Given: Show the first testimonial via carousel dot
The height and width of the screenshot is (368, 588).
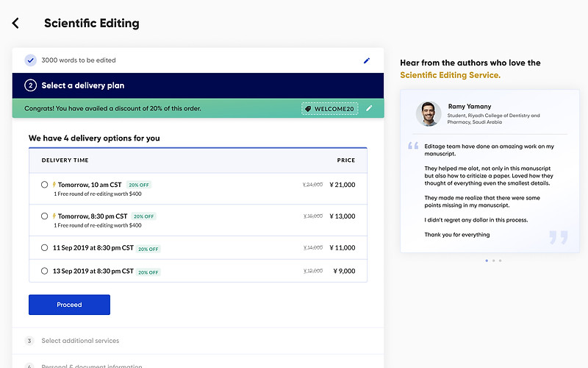Looking at the screenshot, I should click(487, 261).
